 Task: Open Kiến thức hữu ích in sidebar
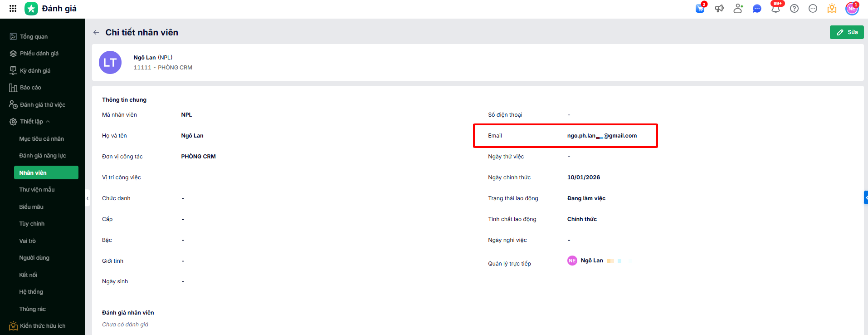[42, 326]
